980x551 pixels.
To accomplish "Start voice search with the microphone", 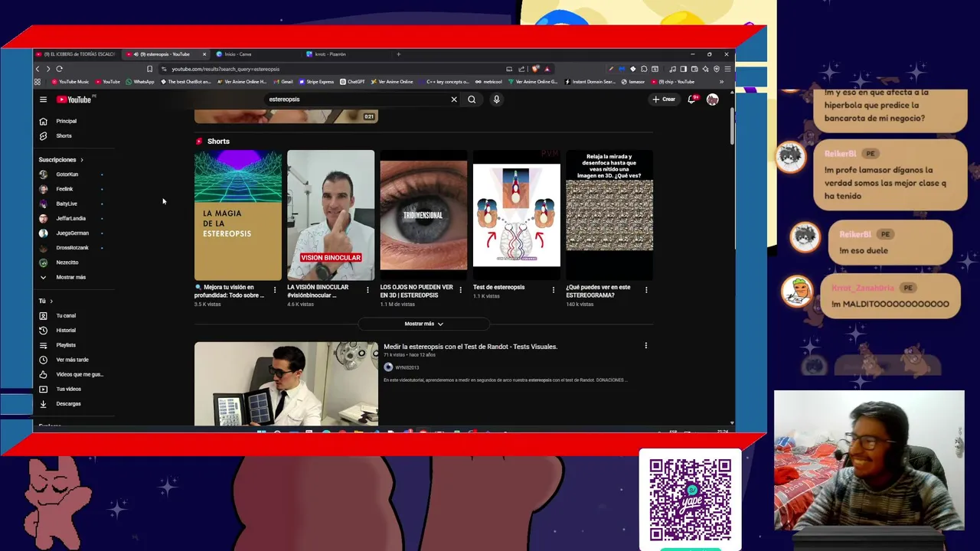I will click(496, 99).
